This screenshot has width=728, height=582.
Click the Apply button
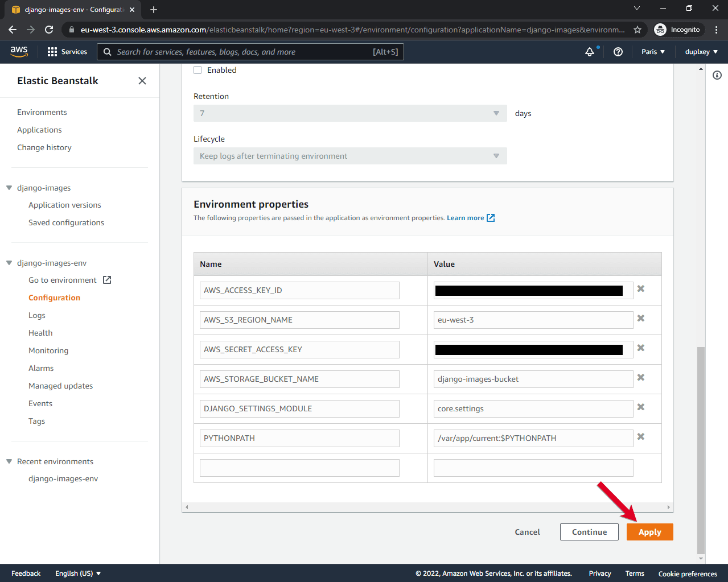click(649, 531)
